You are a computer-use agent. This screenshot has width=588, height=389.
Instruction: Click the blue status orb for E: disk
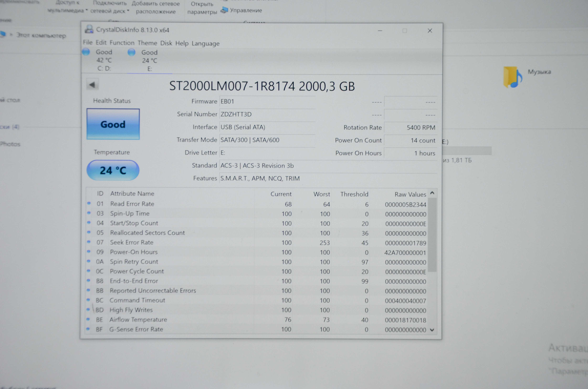[x=131, y=52]
